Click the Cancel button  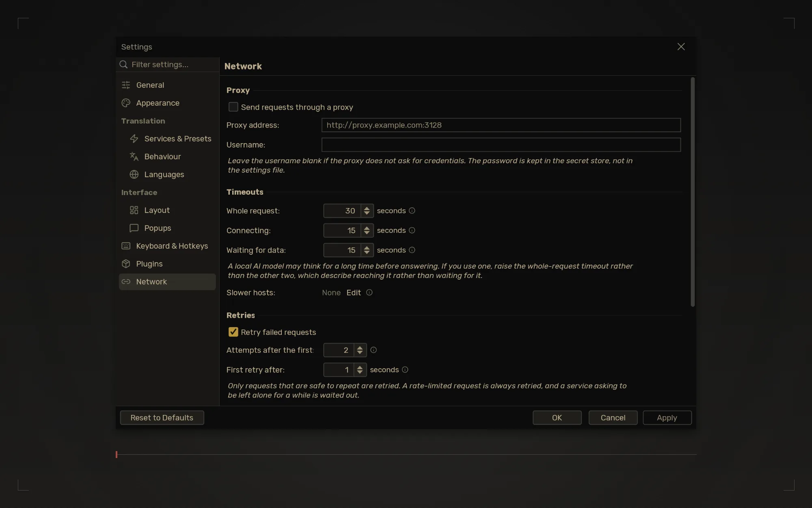[x=613, y=418]
